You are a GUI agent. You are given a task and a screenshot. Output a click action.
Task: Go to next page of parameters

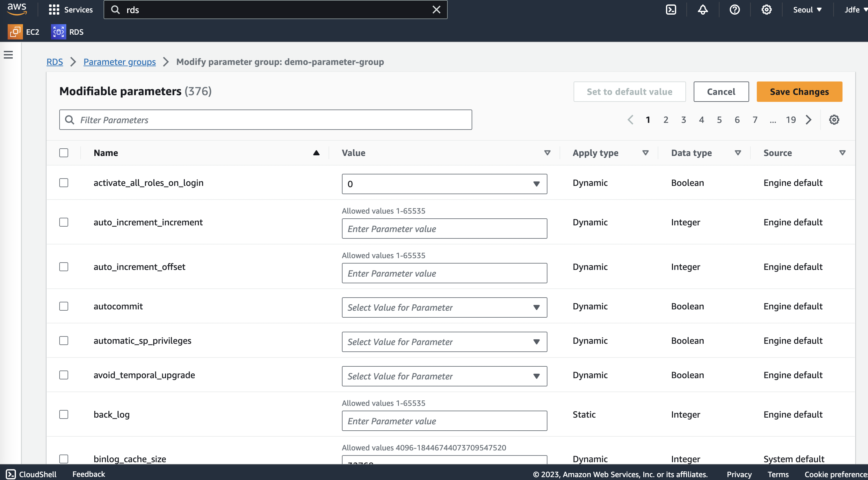(809, 120)
